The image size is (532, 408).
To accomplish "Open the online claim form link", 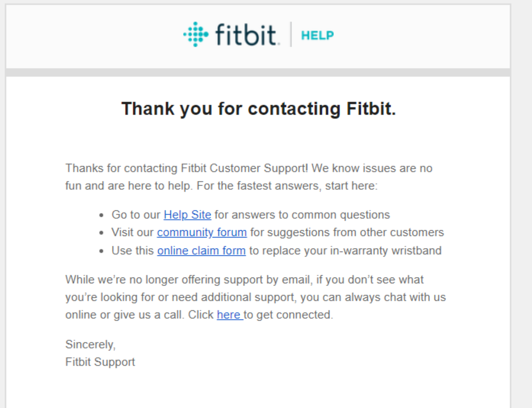I will (201, 251).
